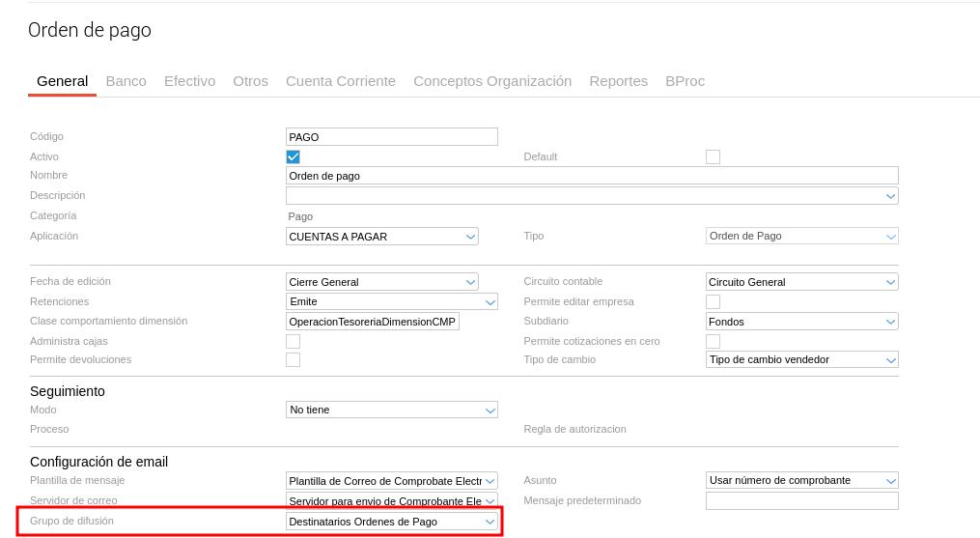This screenshot has width=980, height=538.
Task: Enable the Default checkbox
Action: point(713,156)
